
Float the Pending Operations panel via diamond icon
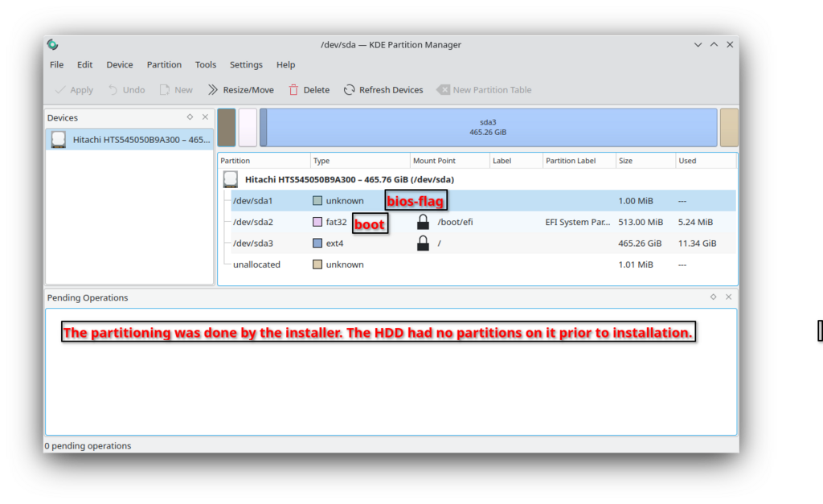[x=714, y=297]
